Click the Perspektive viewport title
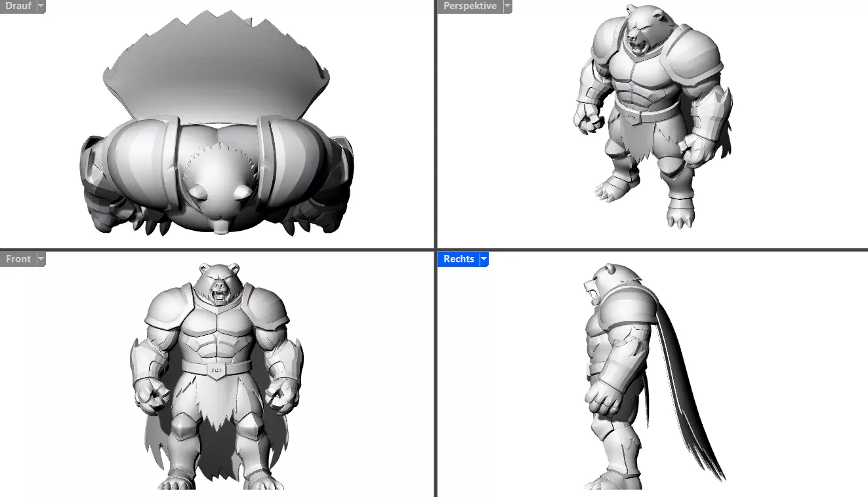The width and height of the screenshot is (868, 497). tap(470, 6)
